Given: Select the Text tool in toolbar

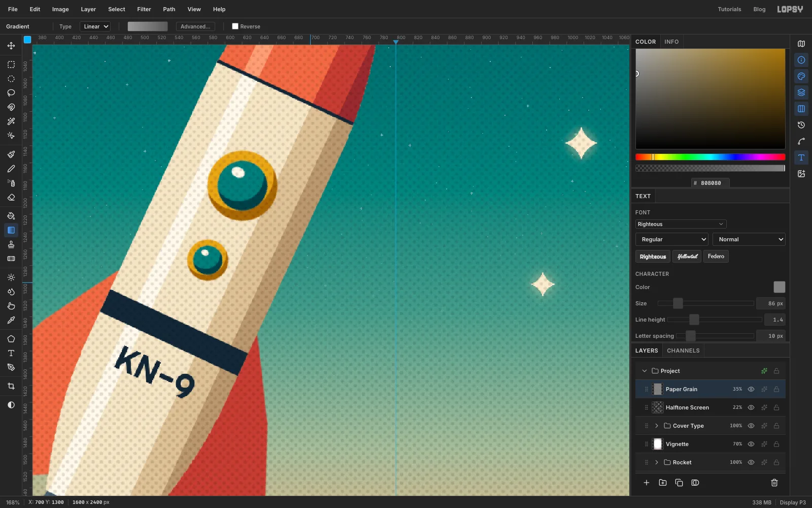Looking at the screenshot, I should [x=11, y=353].
